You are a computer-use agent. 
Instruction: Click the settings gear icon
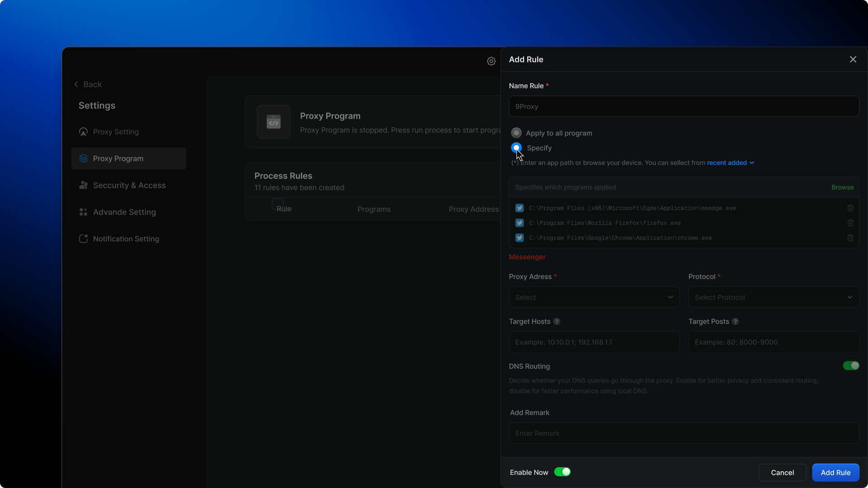pos(491,61)
